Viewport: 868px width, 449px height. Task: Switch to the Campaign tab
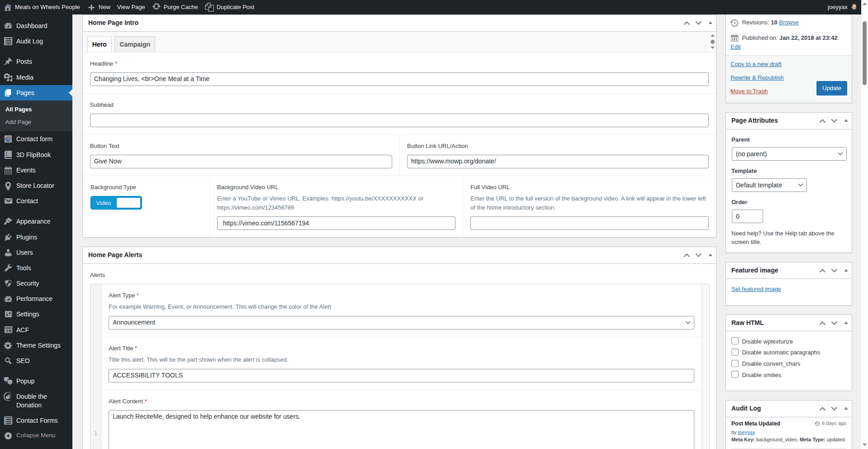coord(134,44)
